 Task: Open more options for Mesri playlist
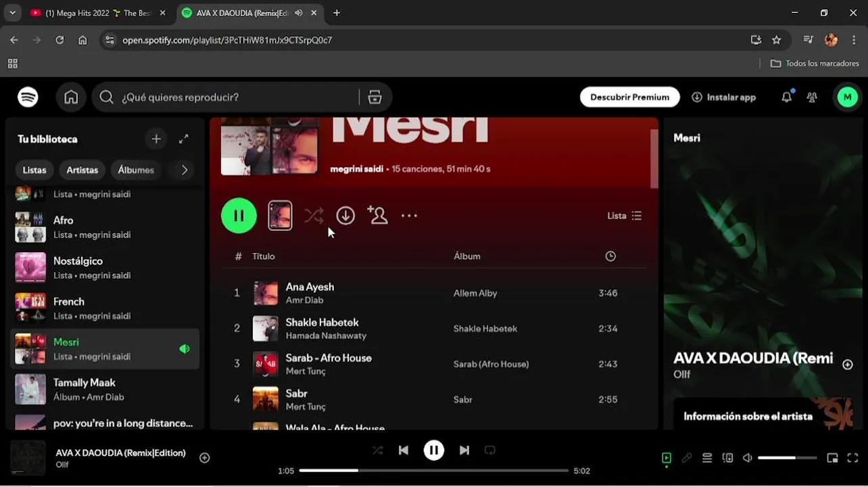[x=409, y=216]
